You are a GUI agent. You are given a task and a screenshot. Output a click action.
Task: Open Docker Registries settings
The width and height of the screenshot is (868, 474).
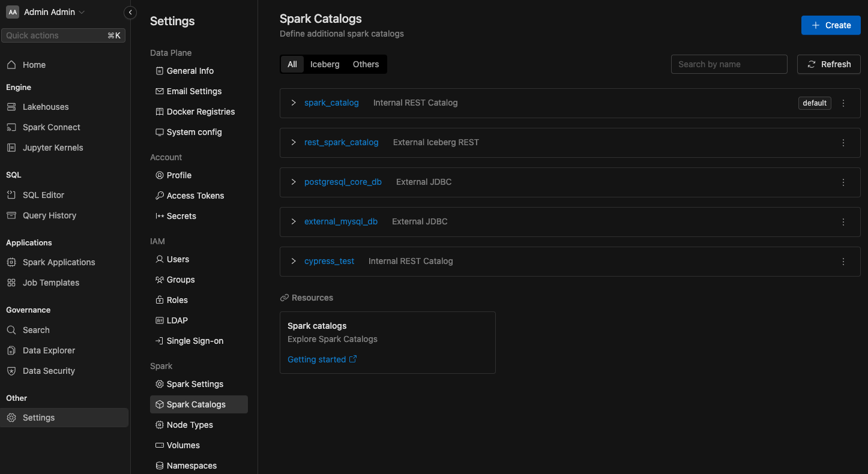point(199,112)
